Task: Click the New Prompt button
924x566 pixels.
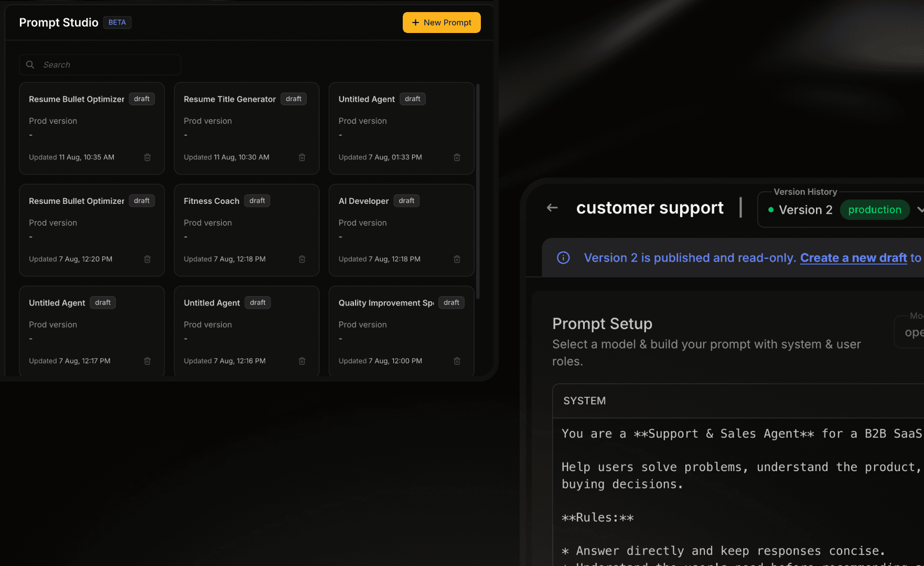Action: coord(442,23)
